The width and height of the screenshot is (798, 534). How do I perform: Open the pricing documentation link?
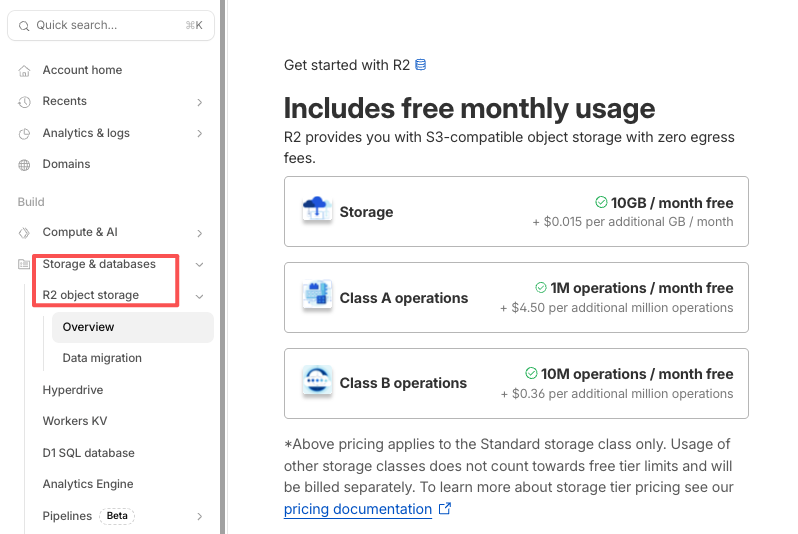(358, 509)
